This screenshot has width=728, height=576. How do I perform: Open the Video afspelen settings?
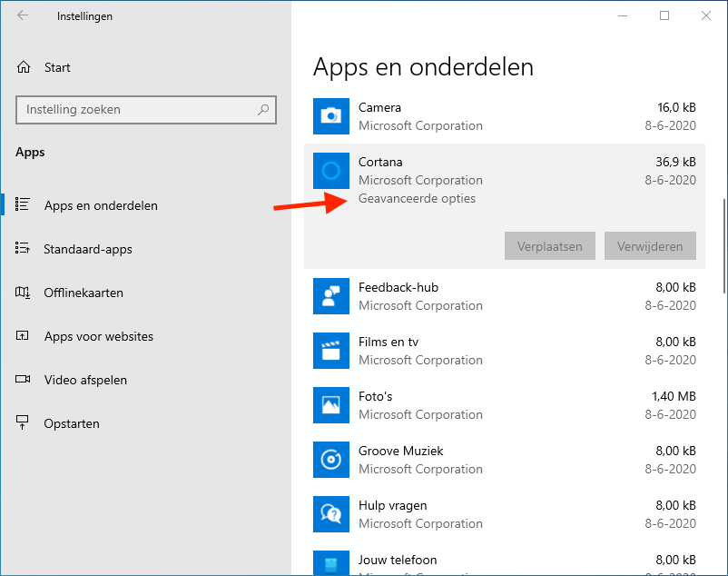click(85, 380)
